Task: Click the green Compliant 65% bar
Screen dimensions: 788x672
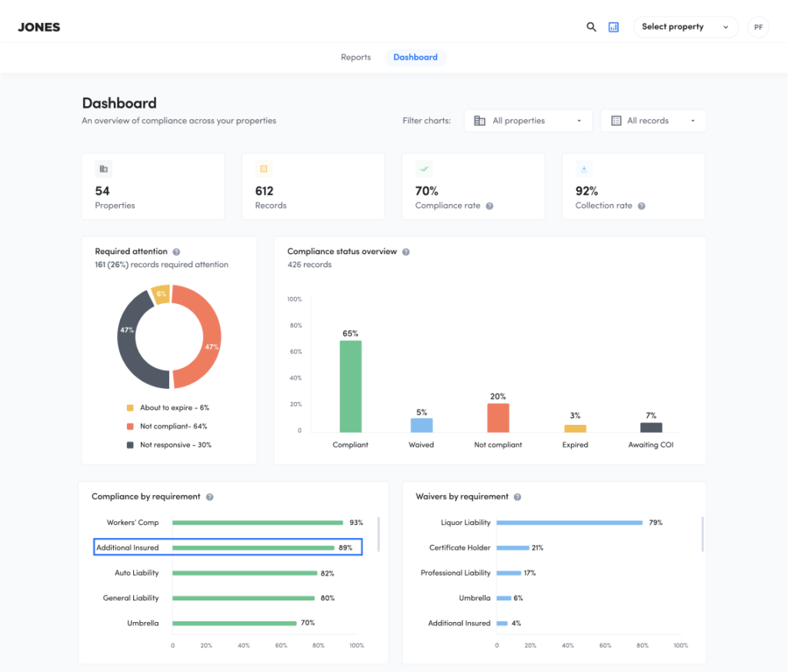Action: (x=350, y=386)
